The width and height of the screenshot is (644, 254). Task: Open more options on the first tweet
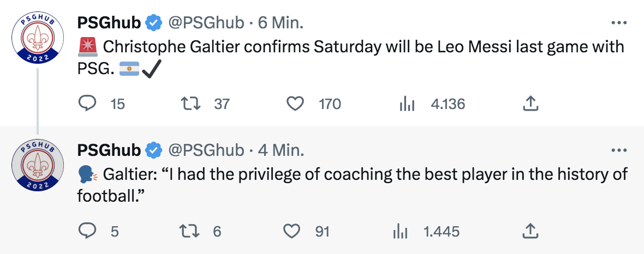[618, 23]
